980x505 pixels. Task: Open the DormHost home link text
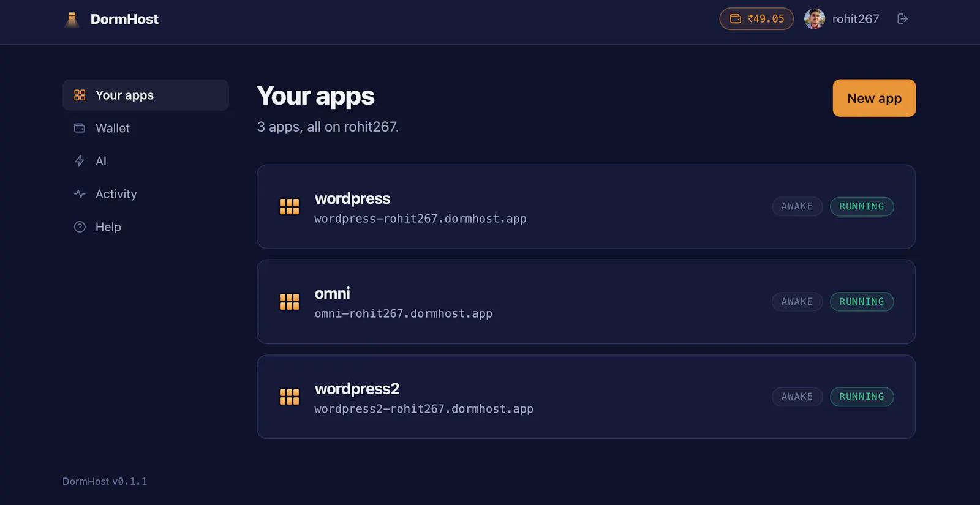coord(124,20)
